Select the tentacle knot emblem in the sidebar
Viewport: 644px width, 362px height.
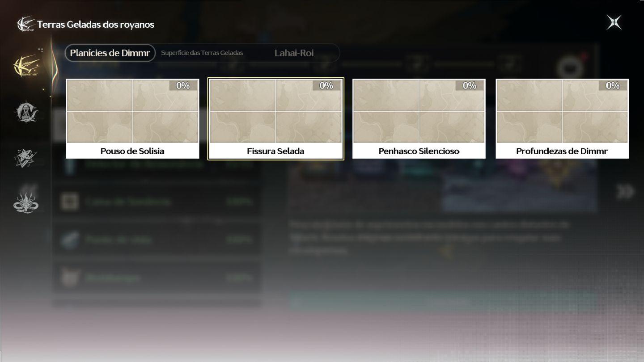coord(27,202)
